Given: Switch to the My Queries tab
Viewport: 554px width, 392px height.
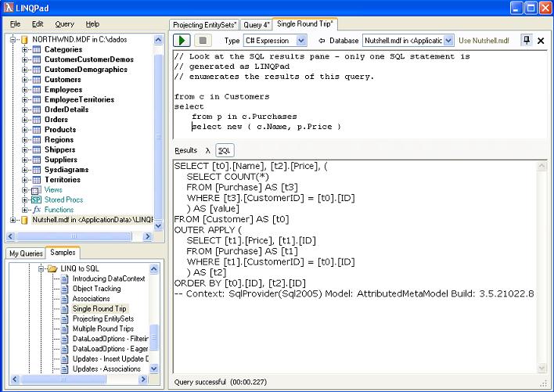Looking at the screenshot, I should [x=26, y=254].
